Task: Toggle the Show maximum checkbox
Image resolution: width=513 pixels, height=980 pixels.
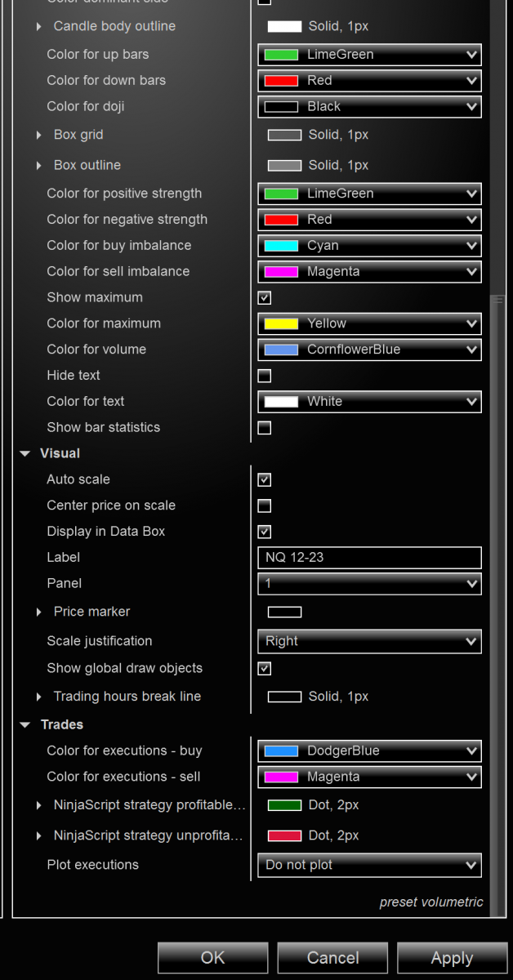Action: coord(265,297)
